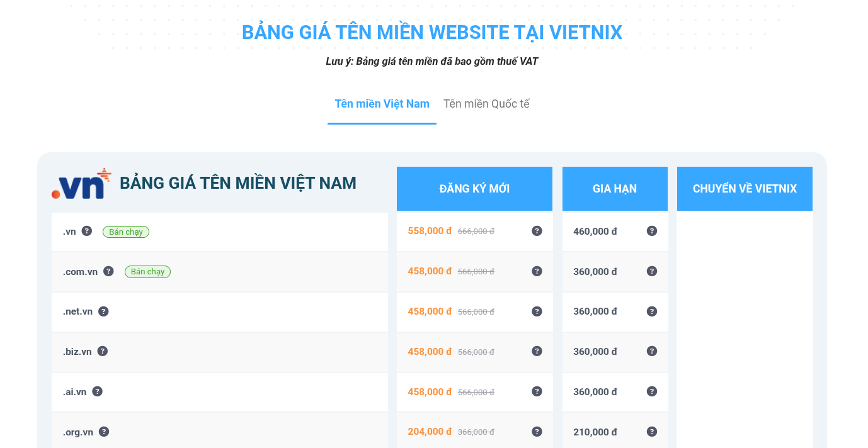Select the .com.vn domain name text
868x448 pixels.
tap(80, 272)
